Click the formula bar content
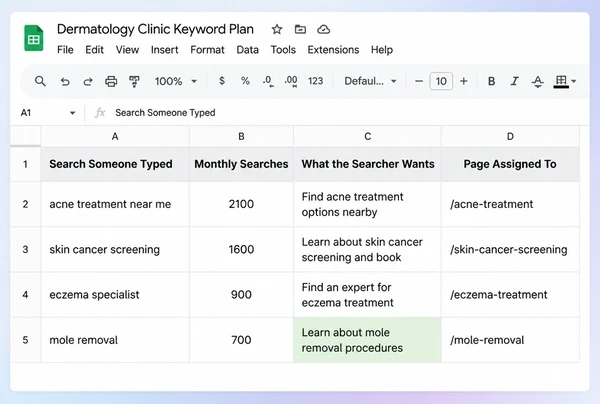Image resolution: width=600 pixels, height=404 pixels. tap(165, 112)
